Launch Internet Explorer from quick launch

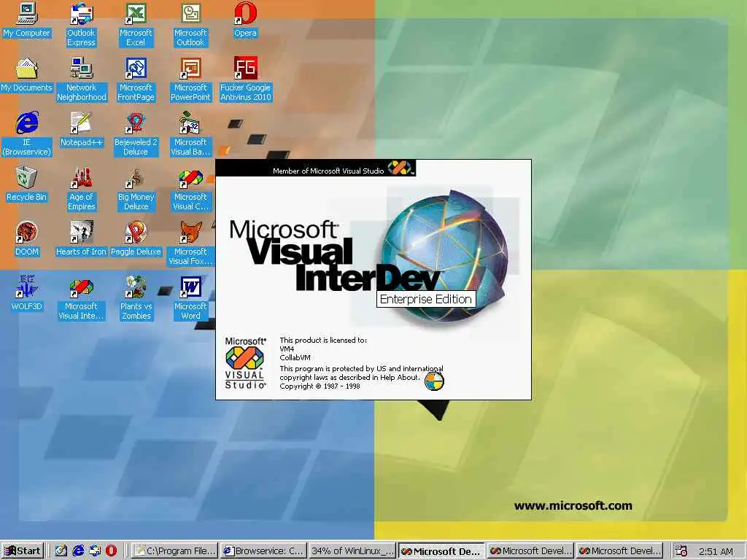click(x=78, y=551)
